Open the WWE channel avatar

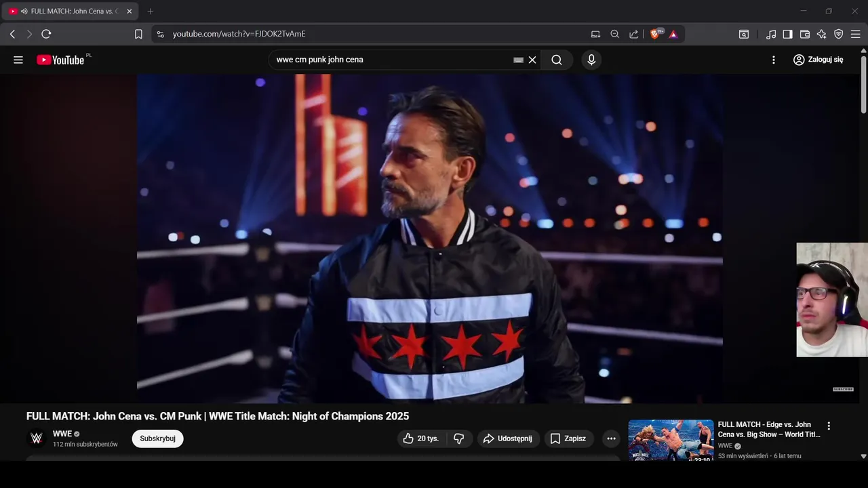(37, 439)
